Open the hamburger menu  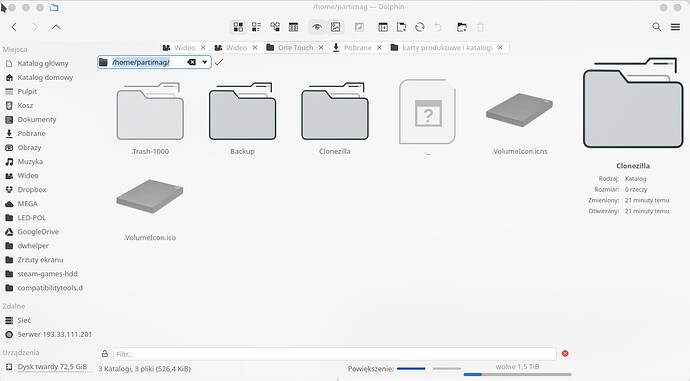(675, 27)
